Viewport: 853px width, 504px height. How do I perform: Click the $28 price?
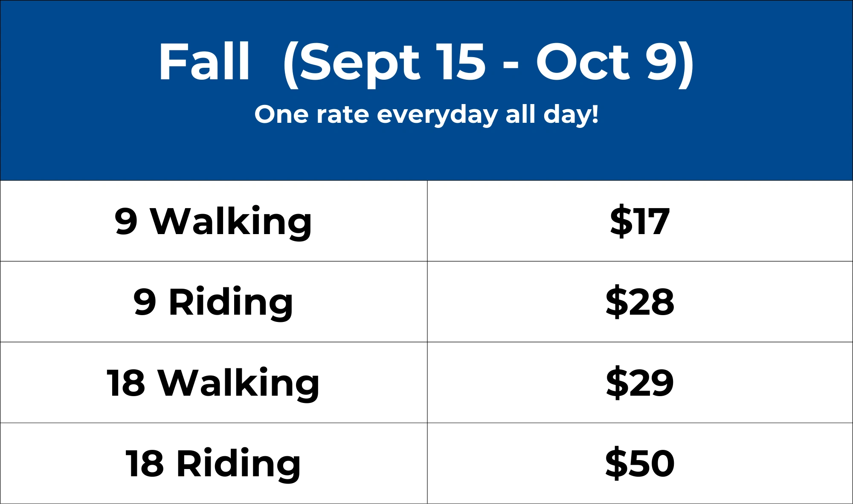click(640, 302)
